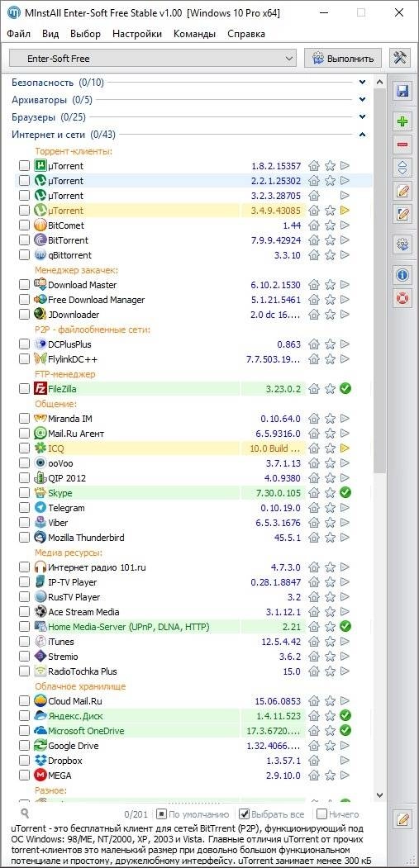Click the red lifebuoy help icon
Image resolution: width=419 pixels, height=868 pixels.
point(402,297)
